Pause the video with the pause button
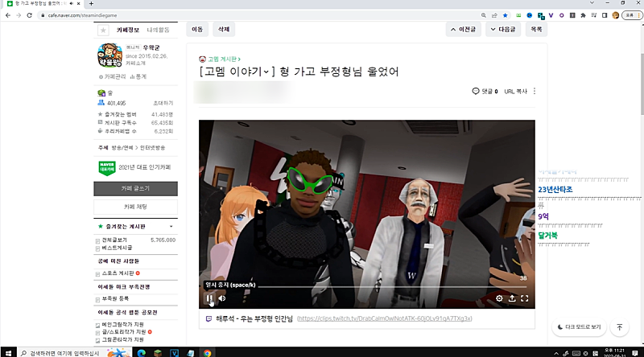Viewport: 644px width, 357px height. tap(209, 298)
